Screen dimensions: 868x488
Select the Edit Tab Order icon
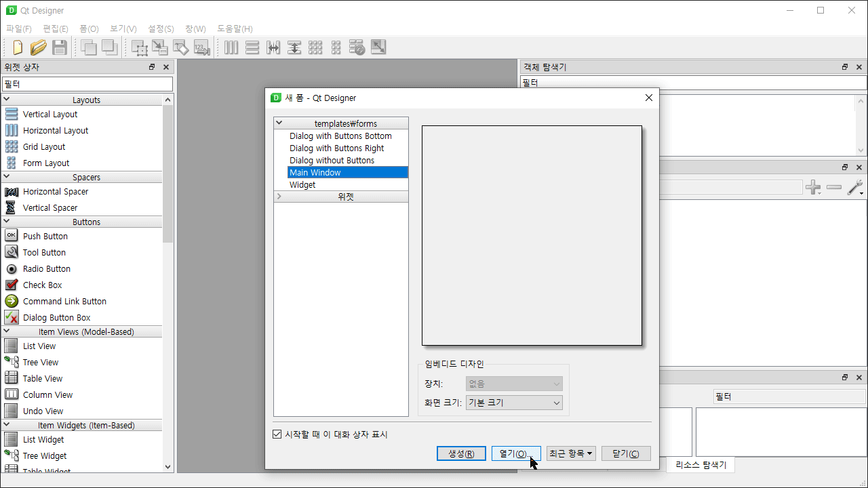pyautogui.click(x=201, y=47)
